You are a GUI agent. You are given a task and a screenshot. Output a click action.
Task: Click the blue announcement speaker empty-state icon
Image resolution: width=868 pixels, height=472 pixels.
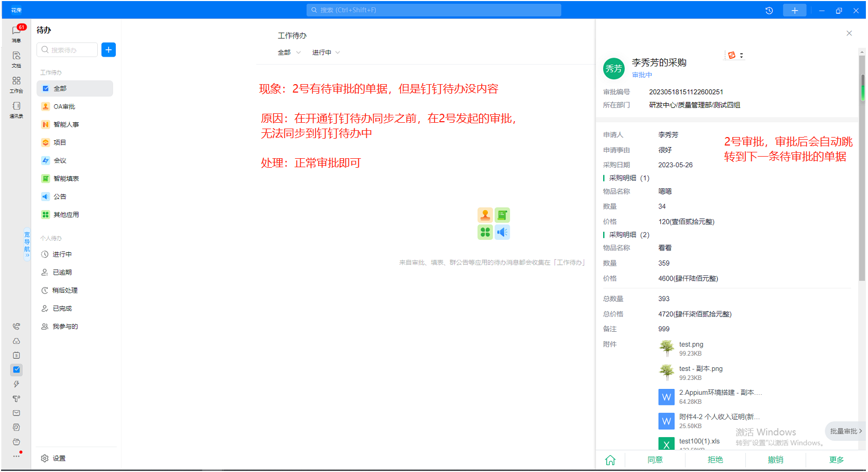click(502, 232)
